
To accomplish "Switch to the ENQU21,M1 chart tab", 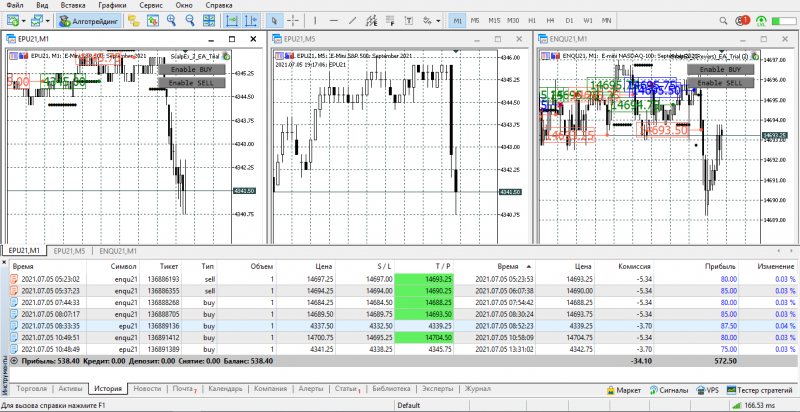I will pyautogui.click(x=118, y=251).
